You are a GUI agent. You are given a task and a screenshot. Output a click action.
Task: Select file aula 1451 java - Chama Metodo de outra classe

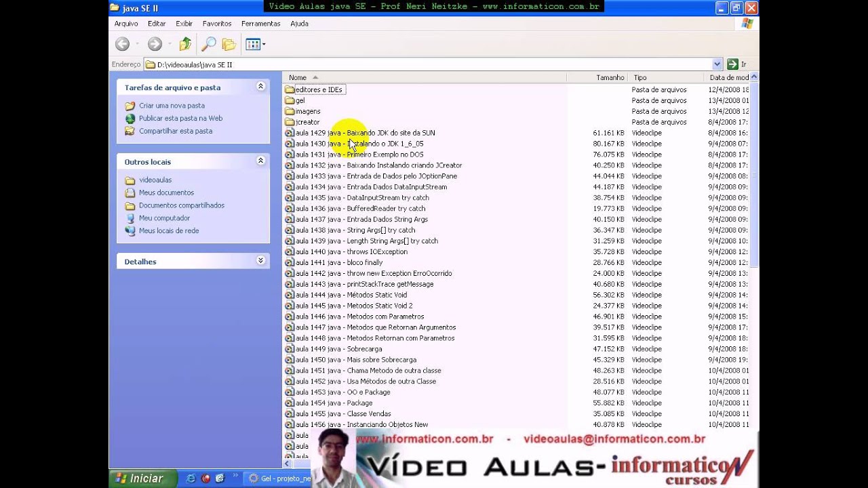click(368, 371)
